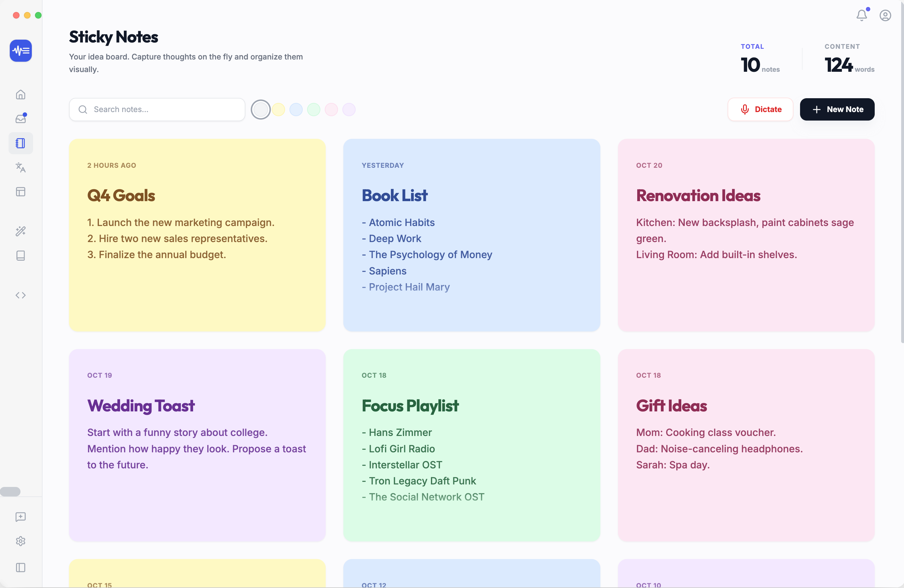904x588 pixels.
Task: Open the Notifications bell
Action: pos(861,15)
